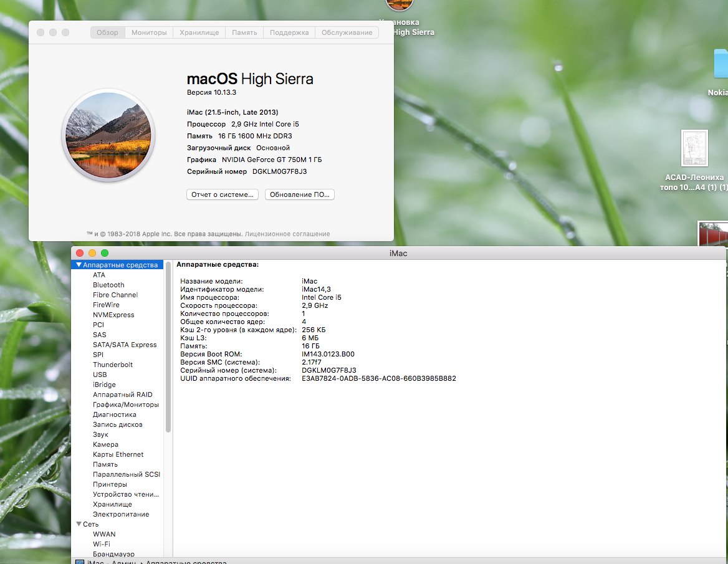Select Электропитание in the sidebar
The height and width of the screenshot is (564, 728).
tap(121, 514)
